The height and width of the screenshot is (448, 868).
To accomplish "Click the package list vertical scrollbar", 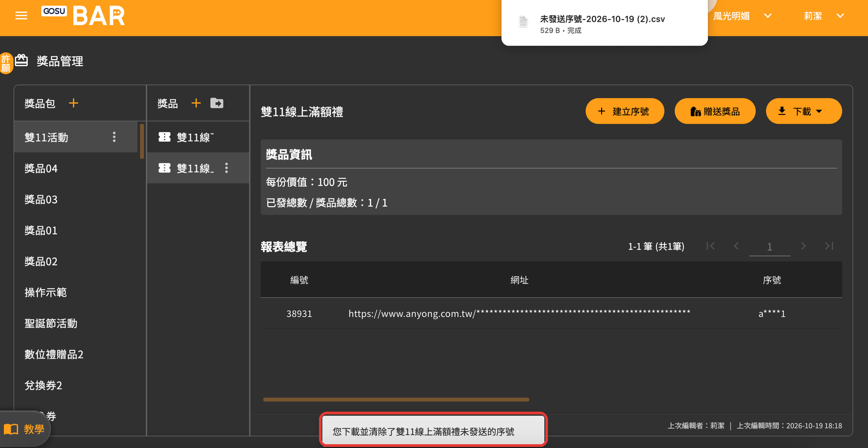I will [x=142, y=141].
